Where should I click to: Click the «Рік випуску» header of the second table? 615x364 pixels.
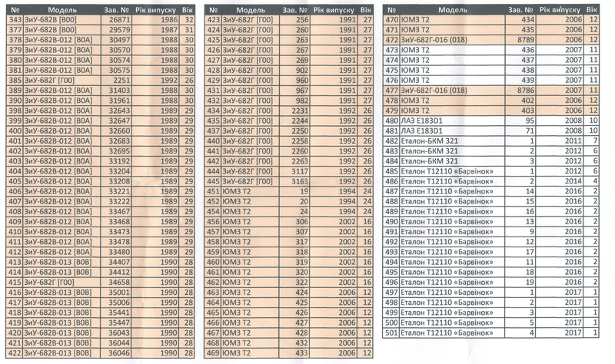coord(334,10)
